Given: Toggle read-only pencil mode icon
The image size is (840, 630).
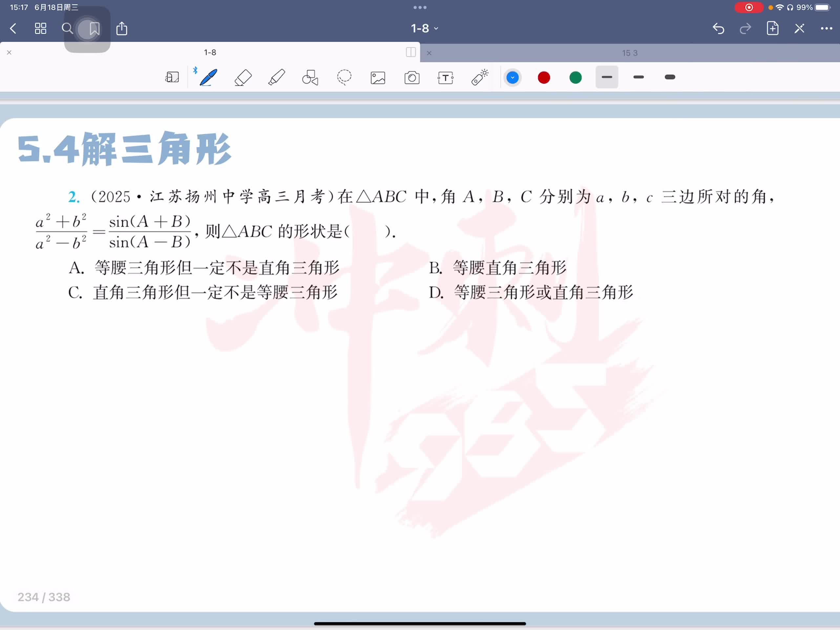Looking at the screenshot, I should 799,29.
